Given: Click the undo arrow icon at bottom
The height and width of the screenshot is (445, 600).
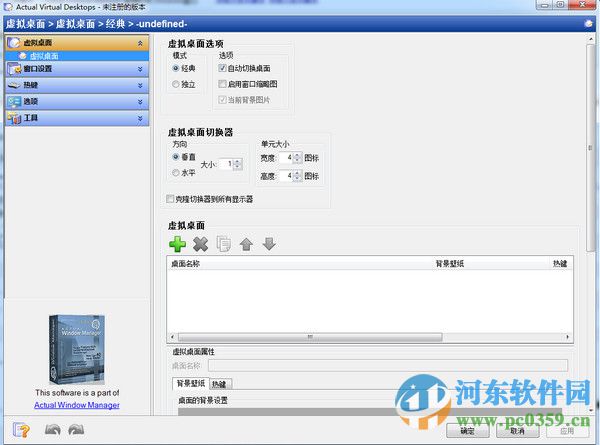Looking at the screenshot, I should [52, 430].
